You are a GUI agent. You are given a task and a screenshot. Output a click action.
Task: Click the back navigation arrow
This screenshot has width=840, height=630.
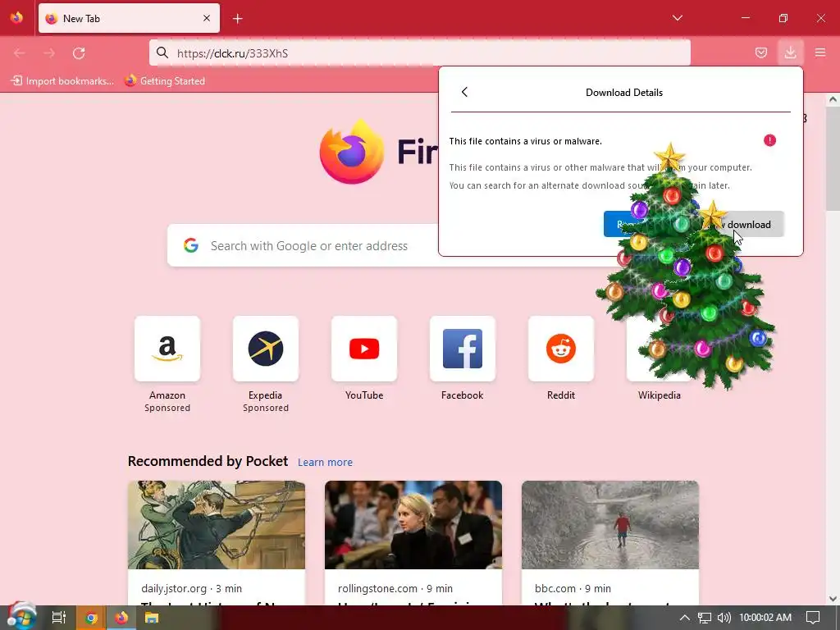click(x=20, y=53)
